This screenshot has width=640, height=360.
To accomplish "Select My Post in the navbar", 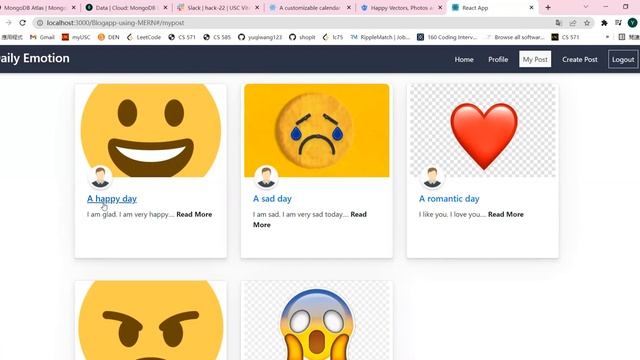I will 535,59.
